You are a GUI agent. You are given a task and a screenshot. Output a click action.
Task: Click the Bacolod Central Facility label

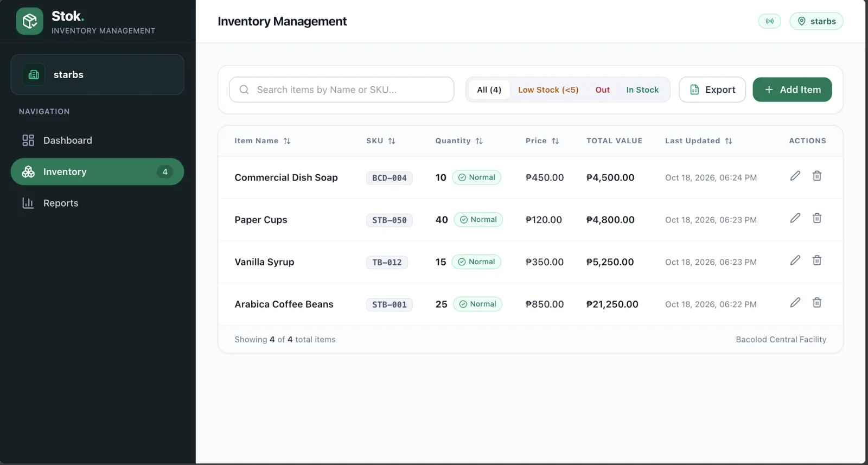[781, 340]
